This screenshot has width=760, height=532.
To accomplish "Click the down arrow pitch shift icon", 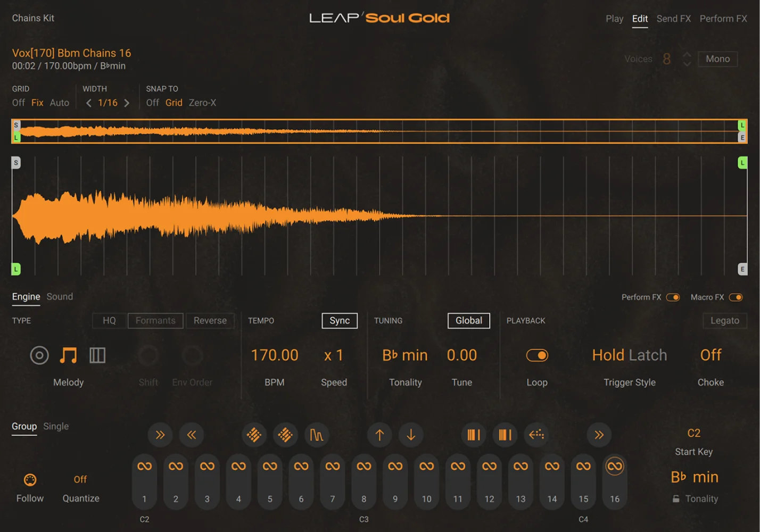I will coord(411,435).
